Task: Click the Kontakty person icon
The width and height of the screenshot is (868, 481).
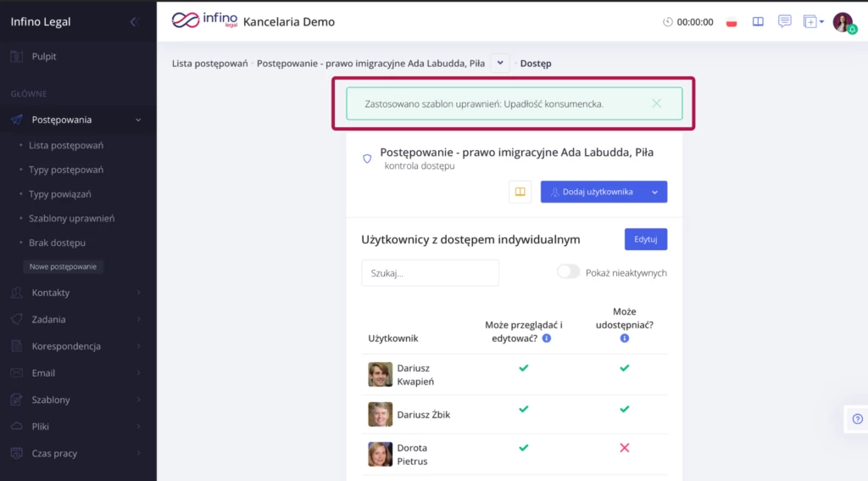Action: pyautogui.click(x=17, y=293)
